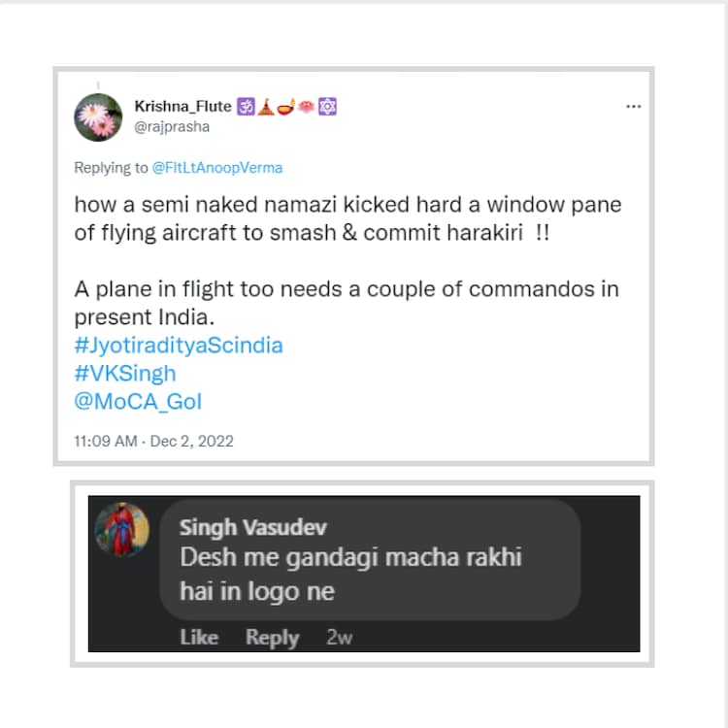Screen dimensions: 728x728
Task: Open the @FltLtAnoopVerma profile link
Action: click(x=217, y=168)
